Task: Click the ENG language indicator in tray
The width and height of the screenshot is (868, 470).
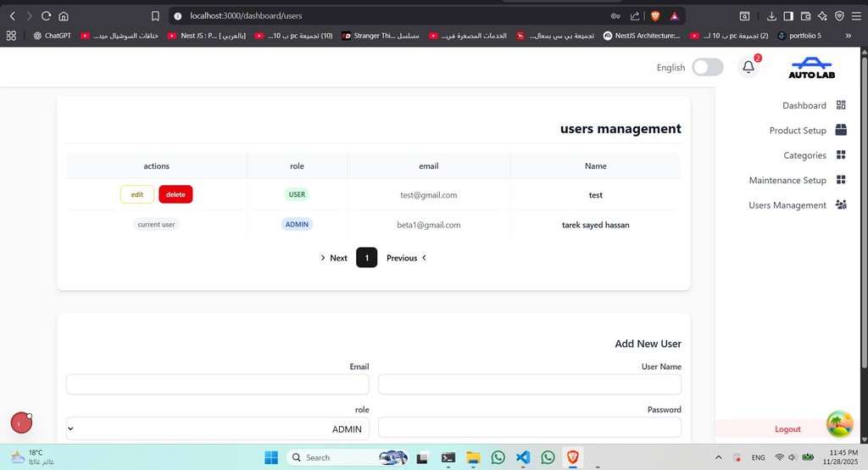Action: (759, 457)
